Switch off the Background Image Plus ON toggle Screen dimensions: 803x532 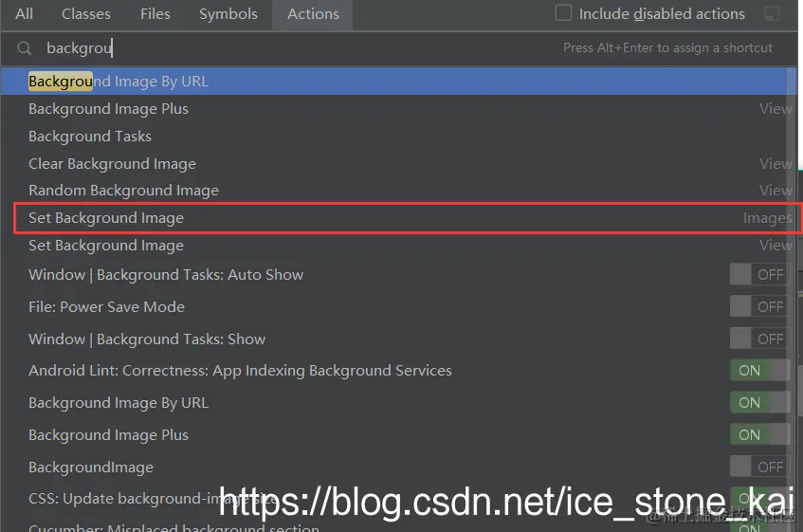760,435
